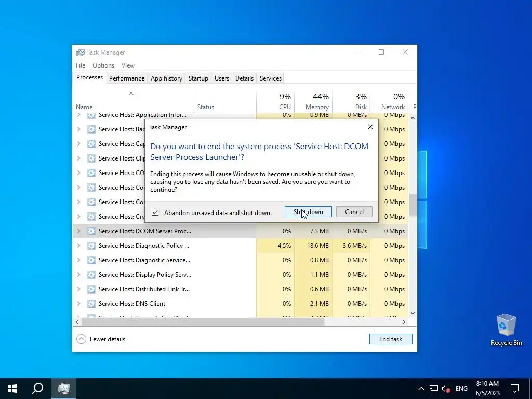Image resolution: width=532 pixels, height=399 pixels.
Task: Switch to the Details tab
Action: pyautogui.click(x=244, y=78)
